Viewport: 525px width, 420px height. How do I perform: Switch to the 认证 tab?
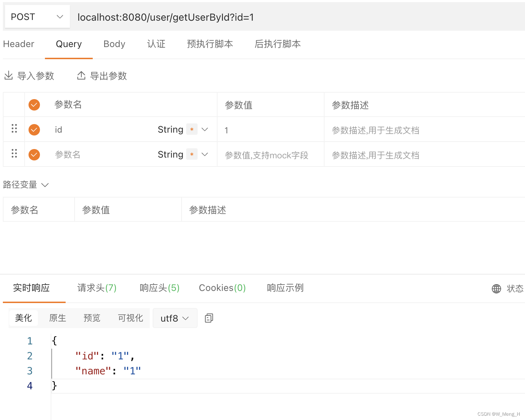point(156,44)
